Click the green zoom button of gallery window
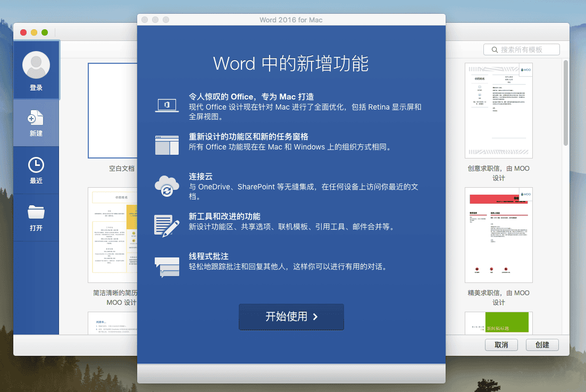586x392 pixels. (x=45, y=32)
